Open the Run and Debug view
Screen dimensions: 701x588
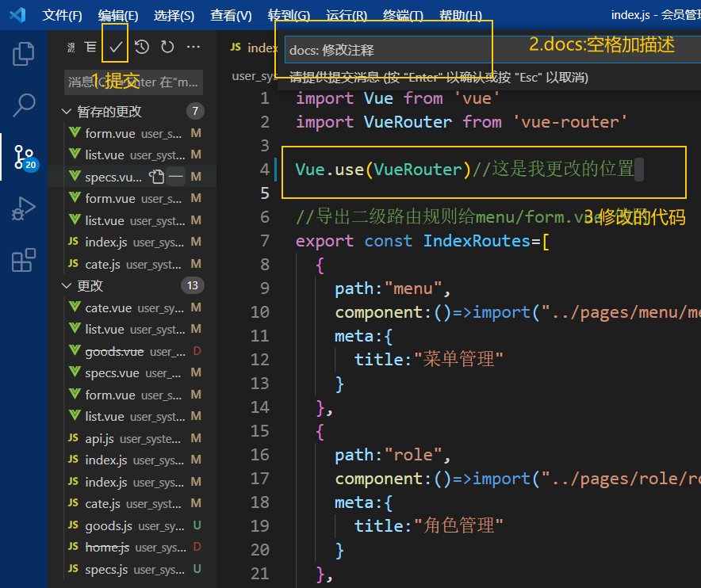point(23,208)
